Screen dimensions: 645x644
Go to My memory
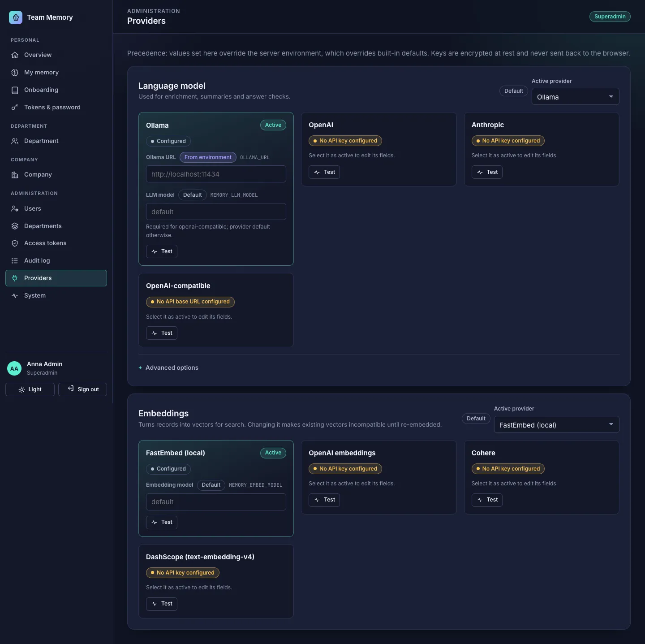[56, 73]
